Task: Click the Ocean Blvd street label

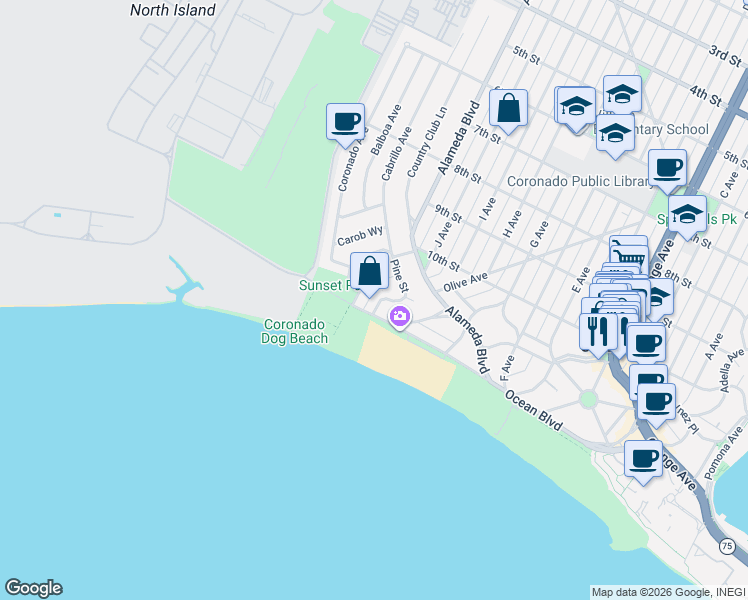Action: coord(534,410)
